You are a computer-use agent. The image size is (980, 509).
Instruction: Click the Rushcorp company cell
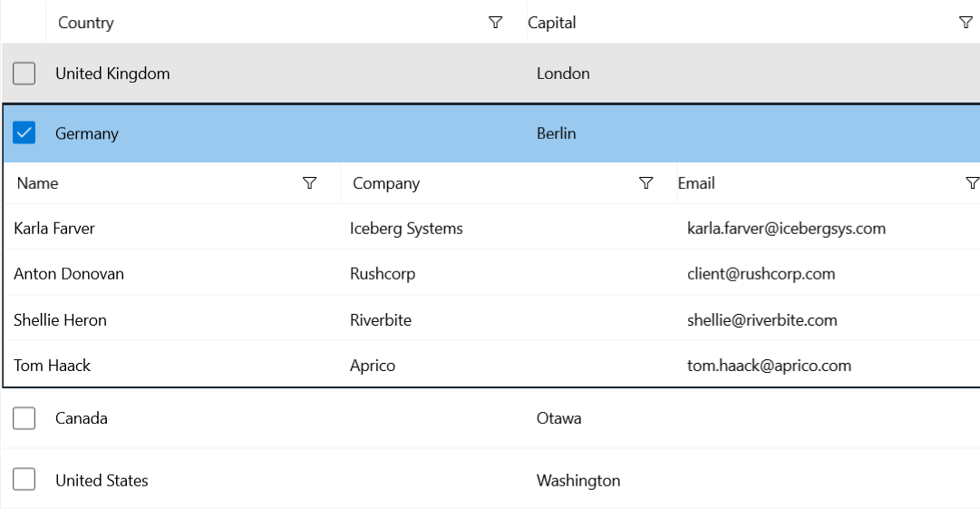tap(383, 274)
